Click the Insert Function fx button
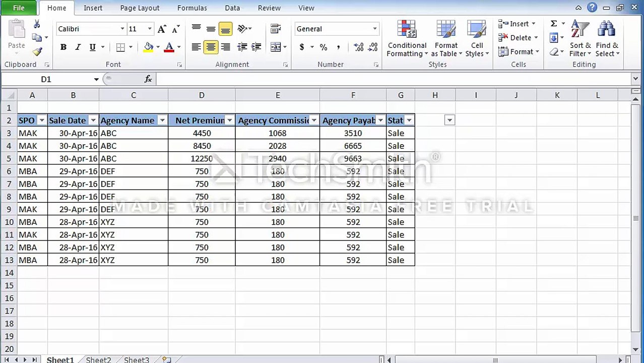The width and height of the screenshot is (644, 363). click(148, 79)
